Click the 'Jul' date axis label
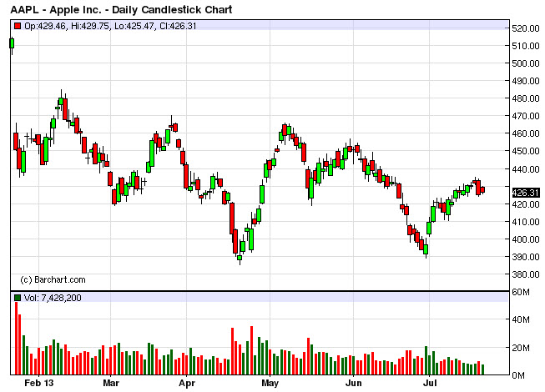This screenshot has height=392, width=545. pyautogui.click(x=430, y=383)
